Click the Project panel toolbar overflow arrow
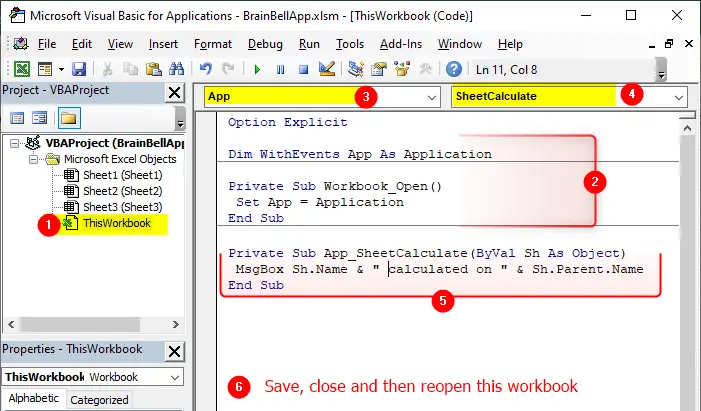 (180, 119)
